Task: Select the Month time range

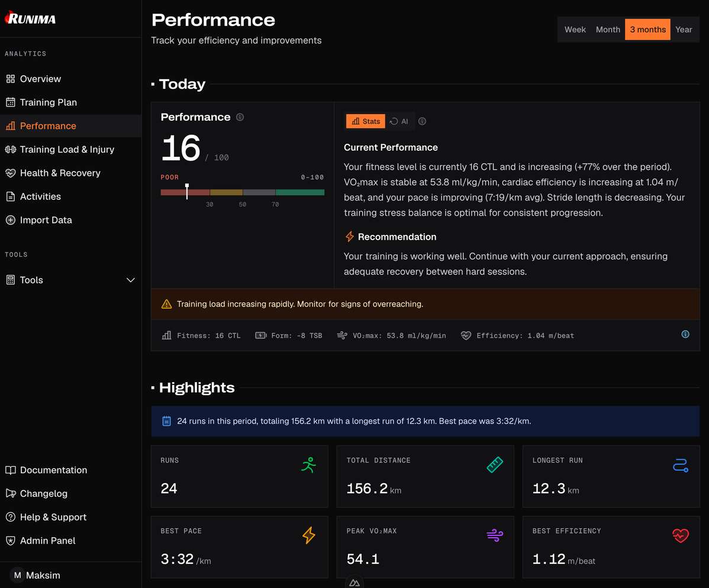Action: [608, 30]
